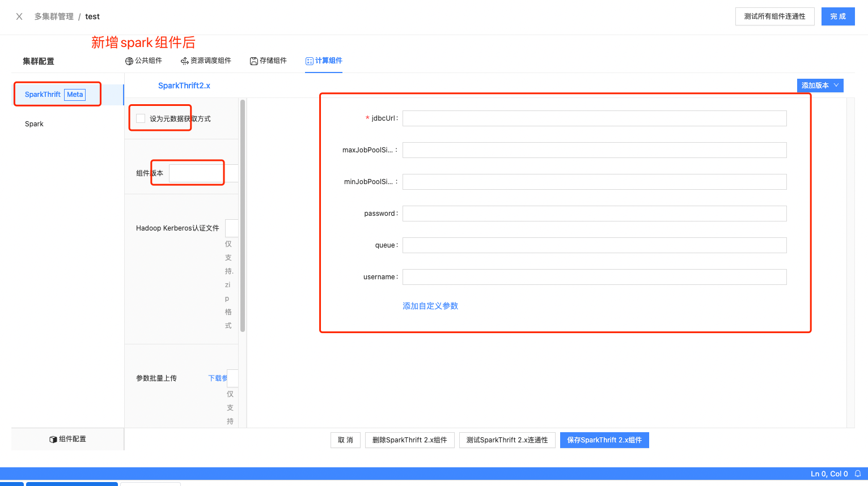Open the 多集群管理 breadcrumb link
Image resolution: width=868 pixels, height=486 pixels.
pyautogui.click(x=54, y=16)
